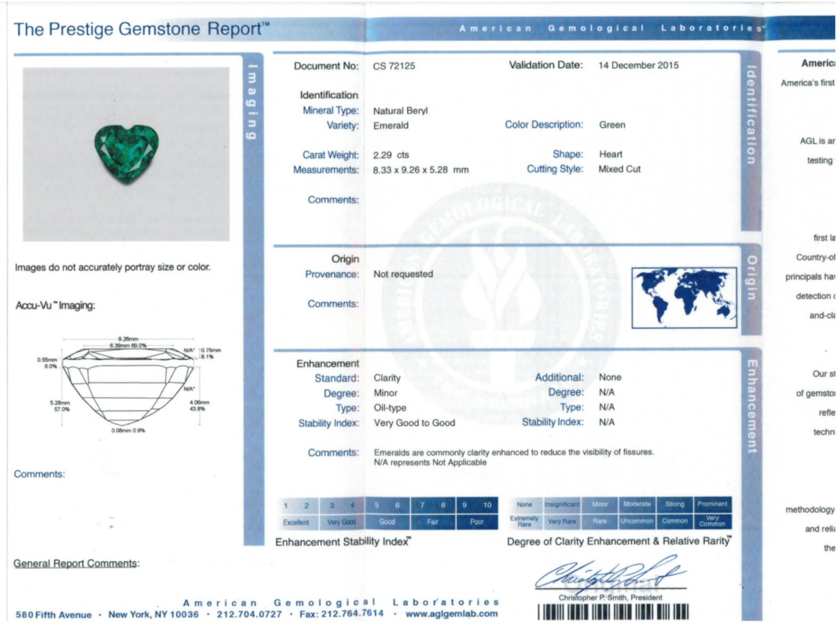Click the Natural Beryl mineral type value
The width and height of the screenshot is (839, 644).
point(400,111)
